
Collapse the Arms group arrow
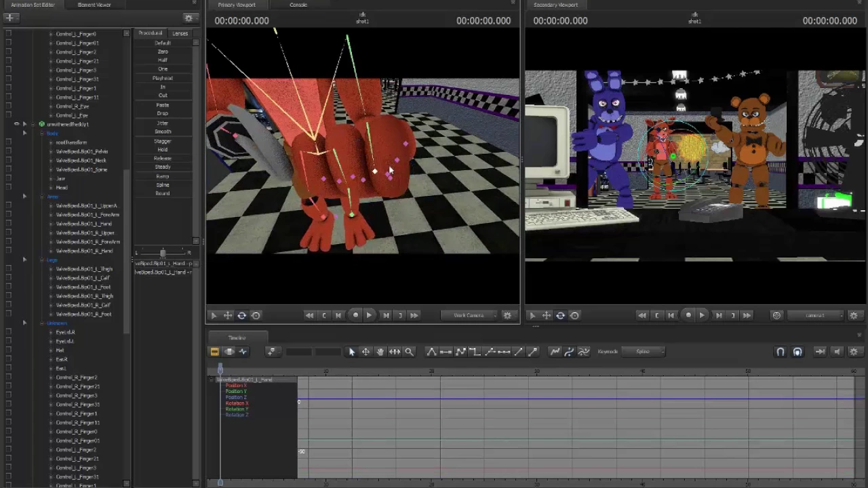click(24, 197)
